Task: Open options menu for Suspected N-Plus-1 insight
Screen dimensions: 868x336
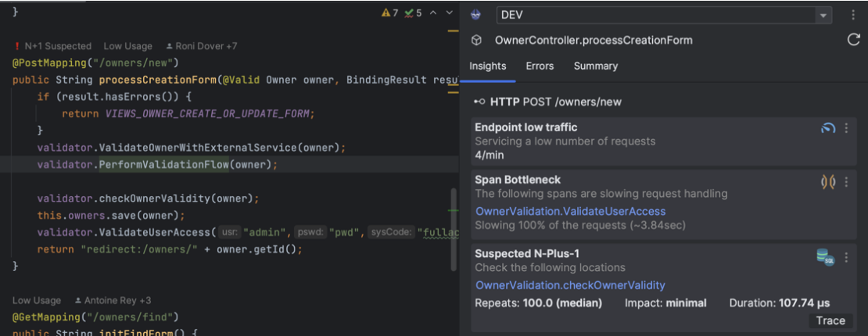Action: click(x=846, y=256)
